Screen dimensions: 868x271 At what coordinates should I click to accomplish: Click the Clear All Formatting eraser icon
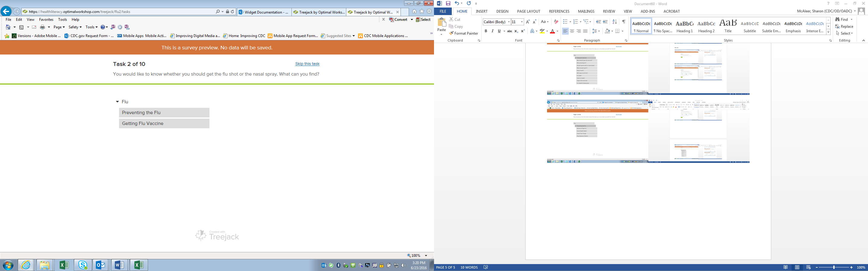point(556,22)
